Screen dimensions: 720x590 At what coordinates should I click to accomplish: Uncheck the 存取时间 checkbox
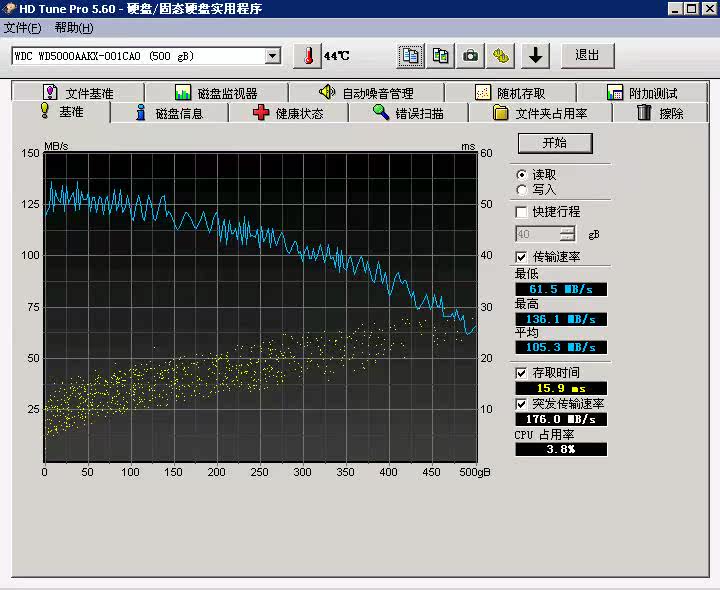[x=521, y=373]
